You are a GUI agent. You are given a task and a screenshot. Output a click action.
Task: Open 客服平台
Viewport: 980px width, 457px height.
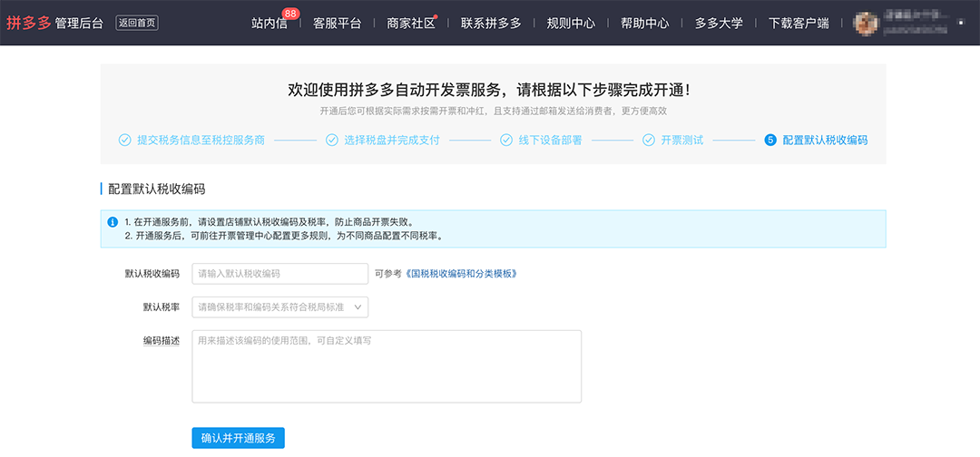pyautogui.click(x=338, y=23)
